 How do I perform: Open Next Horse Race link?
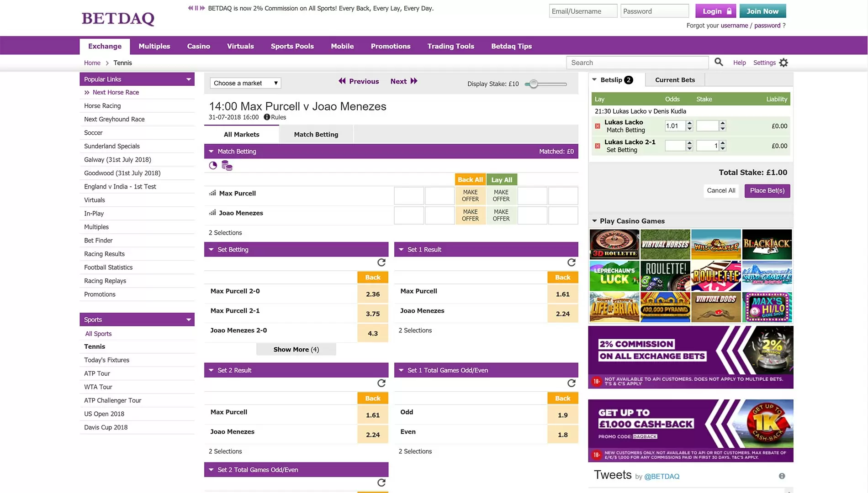point(116,92)
